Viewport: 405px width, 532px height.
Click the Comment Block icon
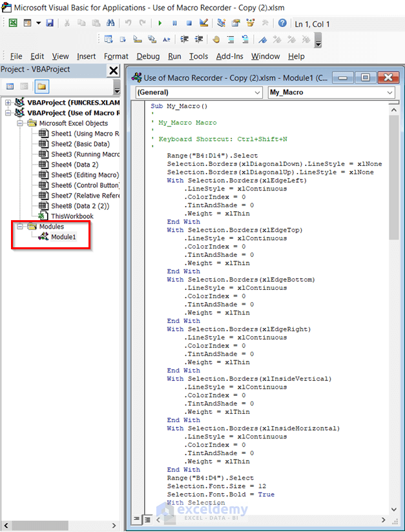pos(231,39)
